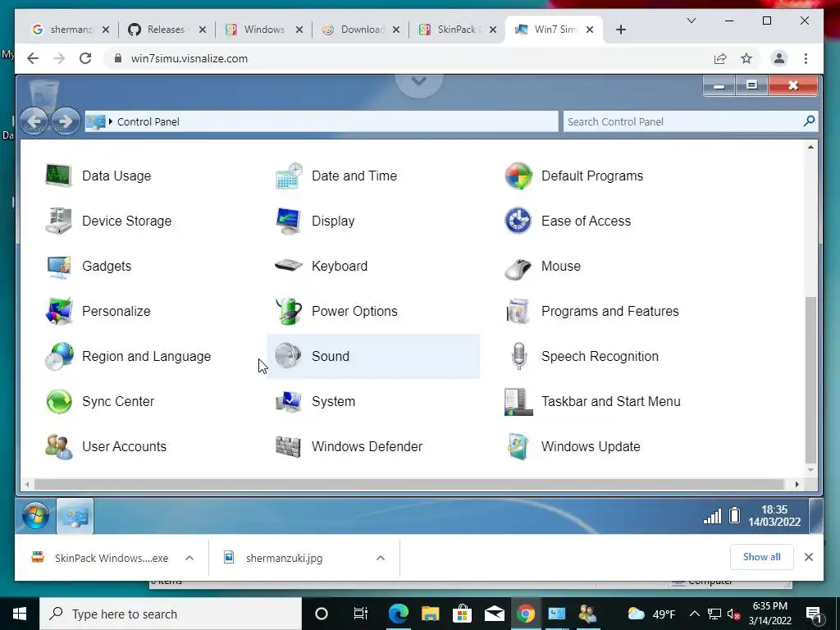This screenshot has width=840, height=630.
Task: Open the weather widget showing 49°F
Action: click(651, 614)
